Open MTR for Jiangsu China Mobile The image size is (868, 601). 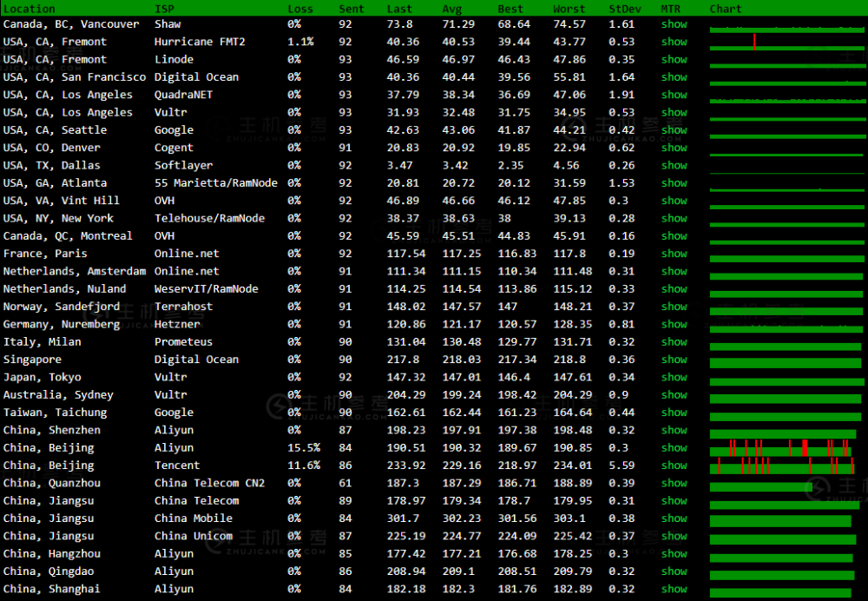click(x=674, y=518)
